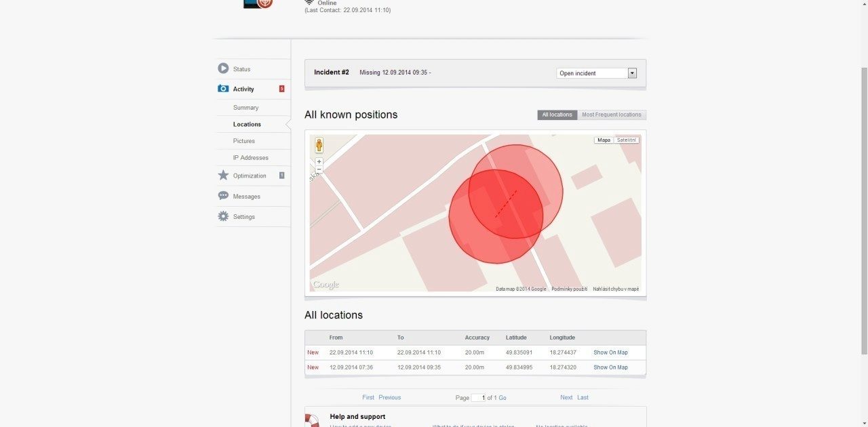Click the page number input field
The height and width of the screenshot is (427, 868).
479,398
